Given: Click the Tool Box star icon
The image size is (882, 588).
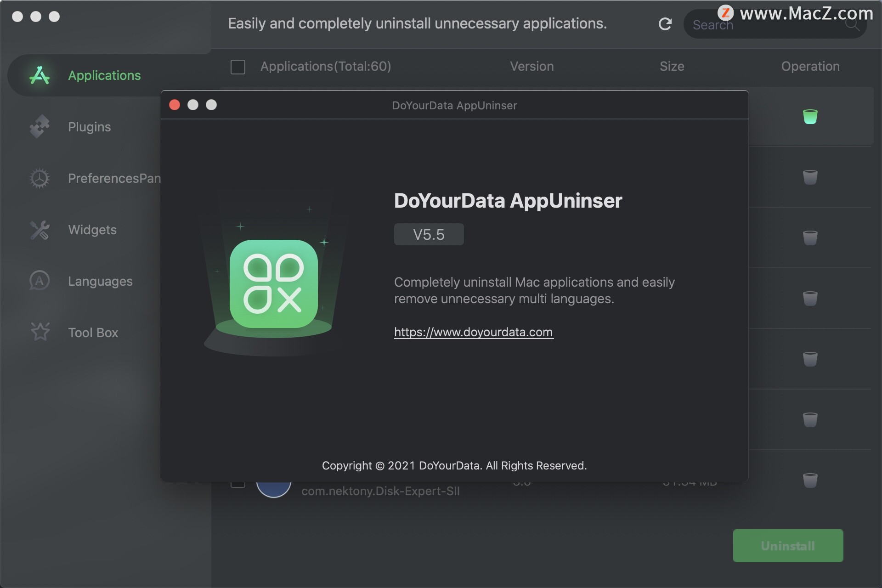Looking at the screenshot, I should (x=40, y=331).
